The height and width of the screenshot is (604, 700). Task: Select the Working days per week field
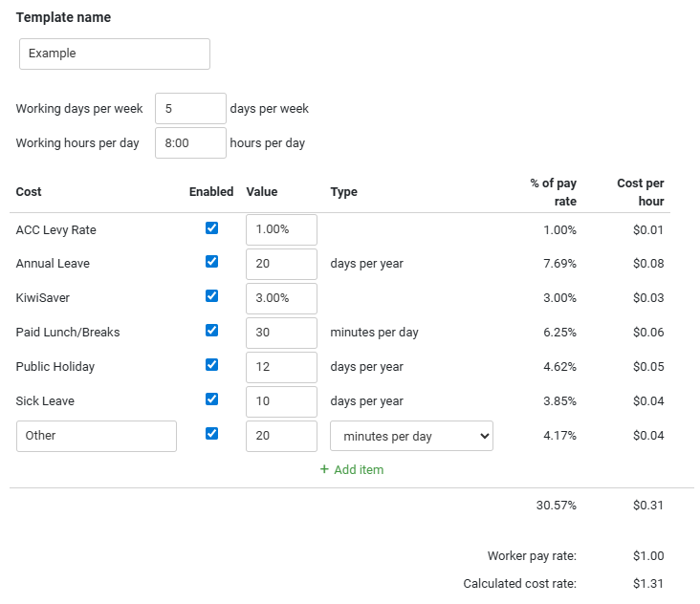pyautogui.click(x=190, y=109)
